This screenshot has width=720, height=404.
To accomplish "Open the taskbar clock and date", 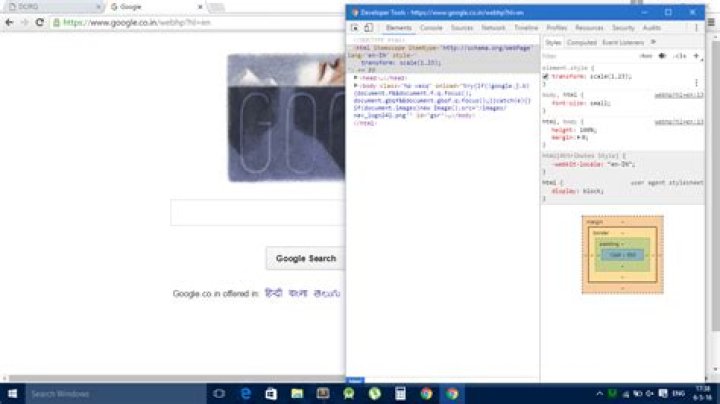I will pyautogui.click(x=703, y=394).
